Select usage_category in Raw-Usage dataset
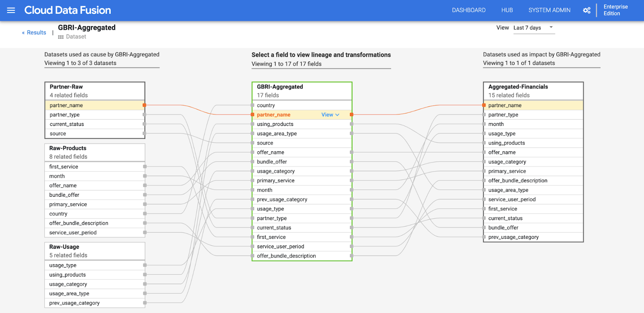 pyautogui.click(x=95, y=284)
